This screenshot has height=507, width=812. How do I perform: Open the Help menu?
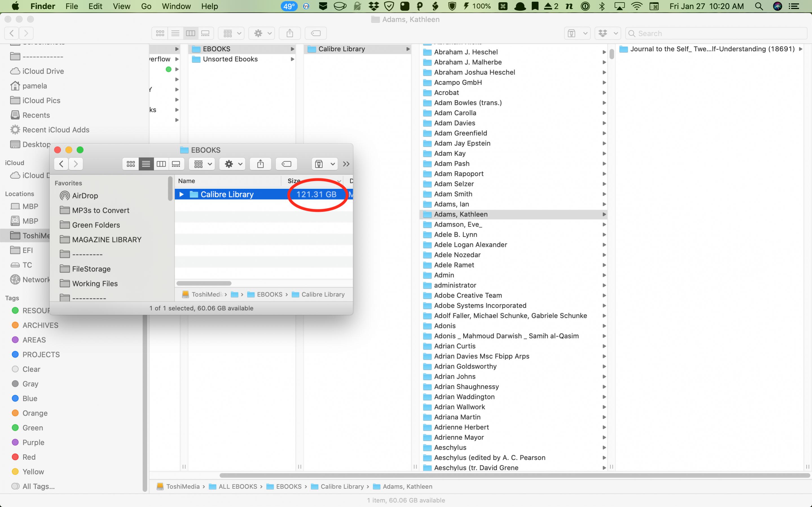tap(209, 6)
